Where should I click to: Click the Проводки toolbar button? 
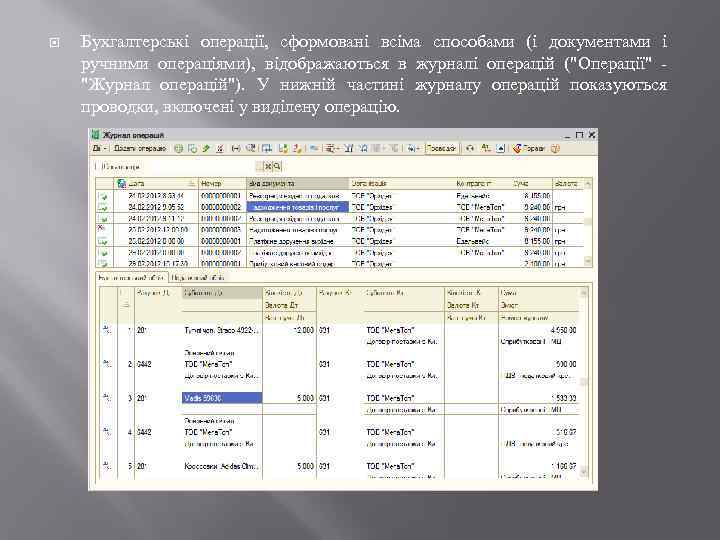(441, 148)
